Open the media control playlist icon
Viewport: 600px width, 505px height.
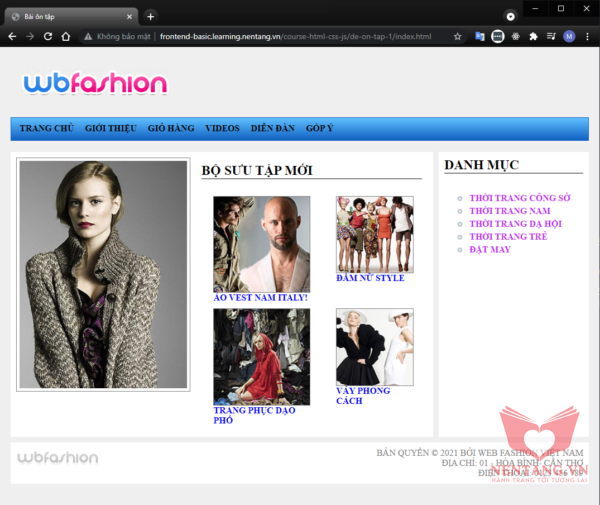(551, 37)
